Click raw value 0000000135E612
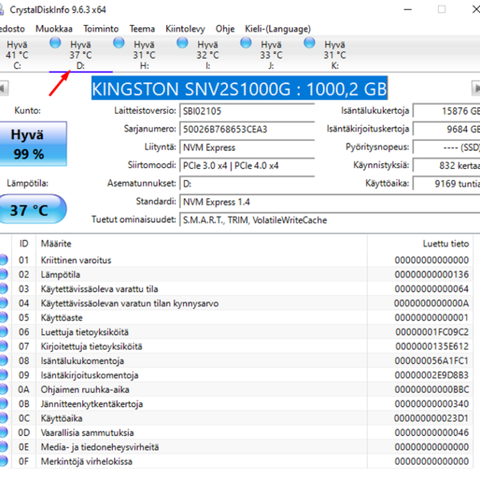The height and width of the screenshot is (480, 480). [x=432, y=346]
